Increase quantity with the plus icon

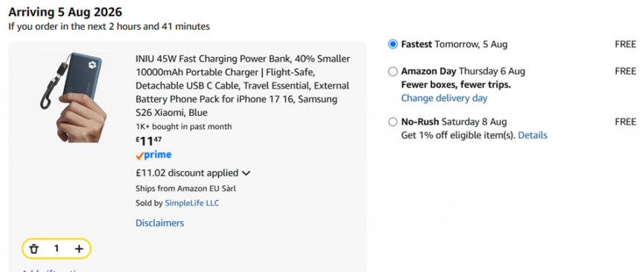pos(78,249)
